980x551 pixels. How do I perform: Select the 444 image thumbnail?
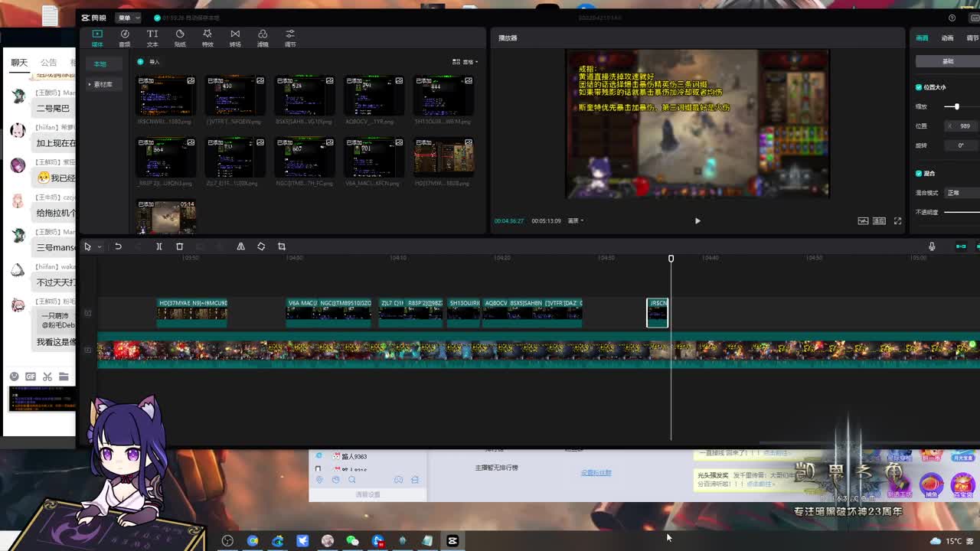(443, 96)
